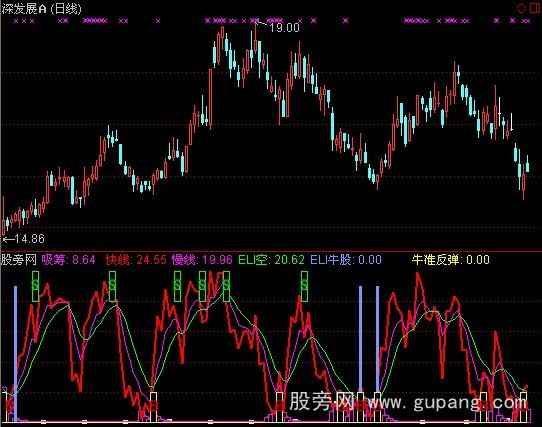Click the dim square window icon at chart top-right
The height and width of the screenshot is (427, 542).
(535, 9)
